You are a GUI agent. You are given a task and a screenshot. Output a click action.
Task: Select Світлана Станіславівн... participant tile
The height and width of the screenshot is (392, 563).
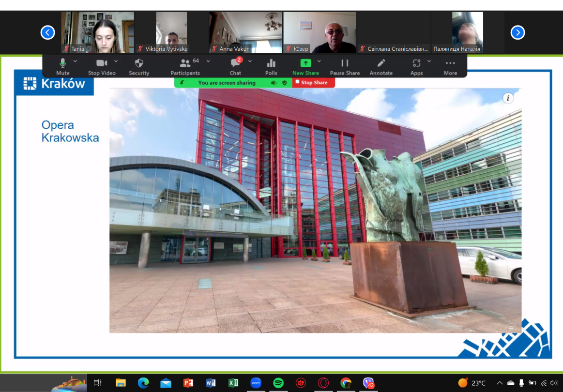tap(394, 32)
